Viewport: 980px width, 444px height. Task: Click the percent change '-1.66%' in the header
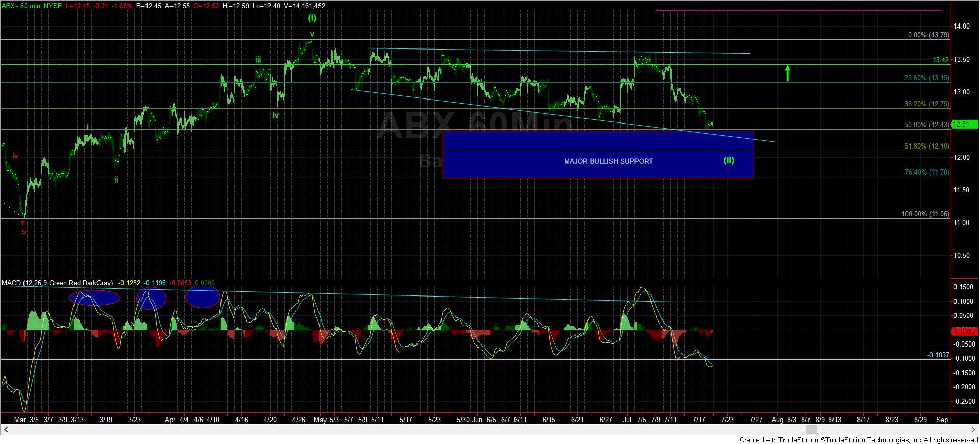point(123,6)
